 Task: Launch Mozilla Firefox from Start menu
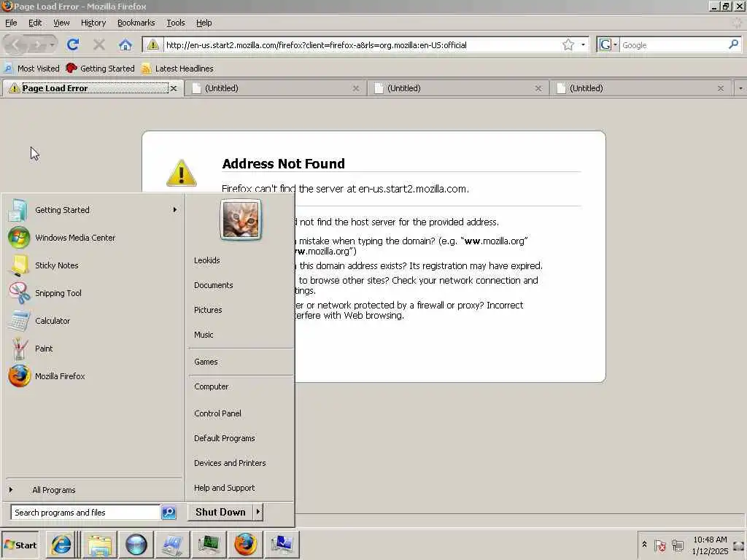[94, 376]
